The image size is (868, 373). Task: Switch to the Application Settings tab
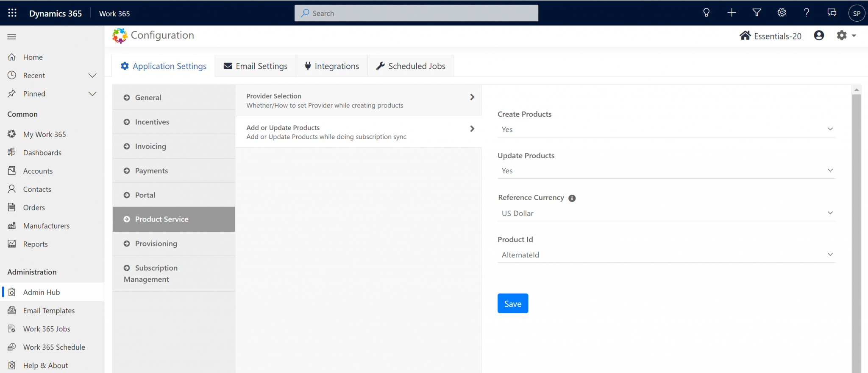(x=164, y=66)
